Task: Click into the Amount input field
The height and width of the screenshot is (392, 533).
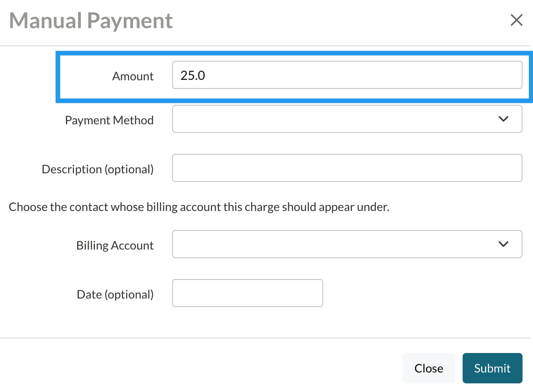Action: (x=347, y=75)
